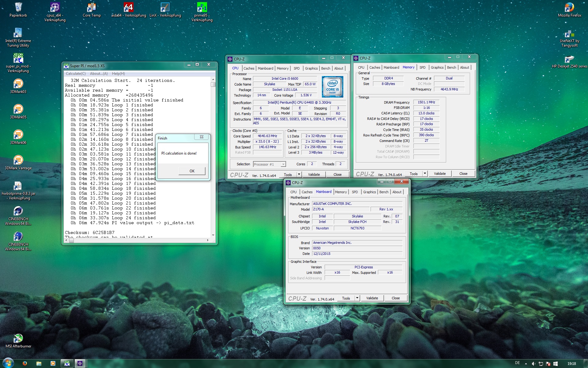This screenshot has width=588, height=368.
Task: Click the DRAM Frequency 1501.1 MHz value
Action: 426,102
